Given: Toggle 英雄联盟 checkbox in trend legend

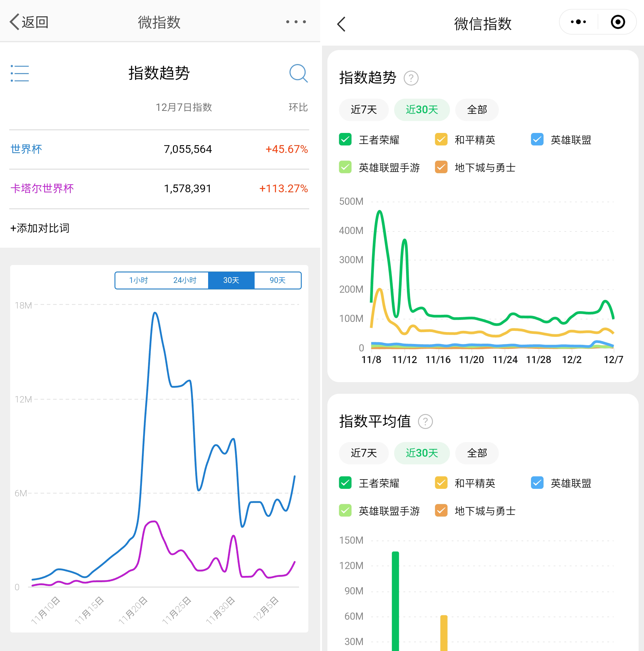Looking at the screenshot, I should (537, 139).
